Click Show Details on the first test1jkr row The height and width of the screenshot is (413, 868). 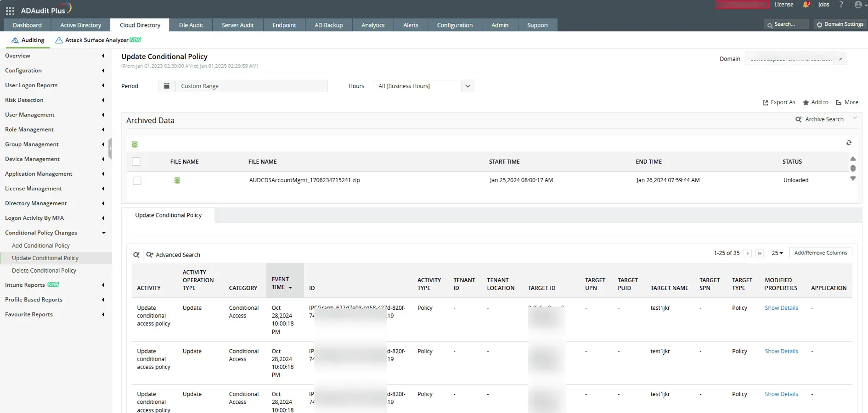click(781, 308)
